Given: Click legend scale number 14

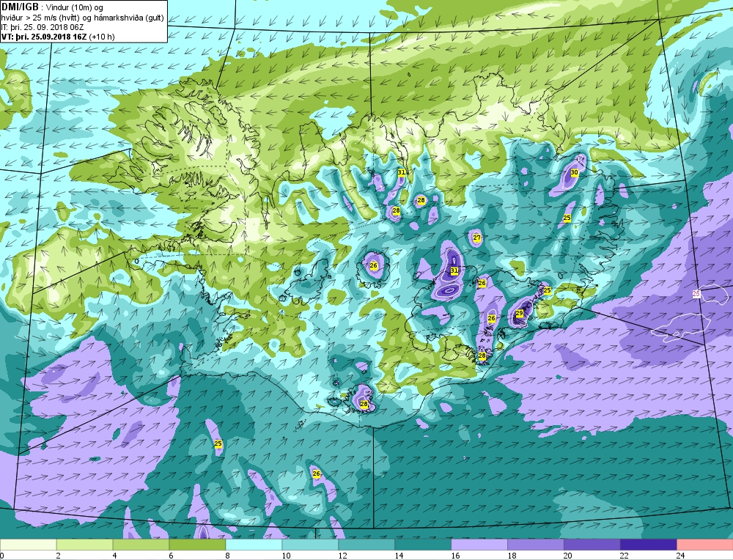Looking at the screenshot, I should click(x=399, y=556).
